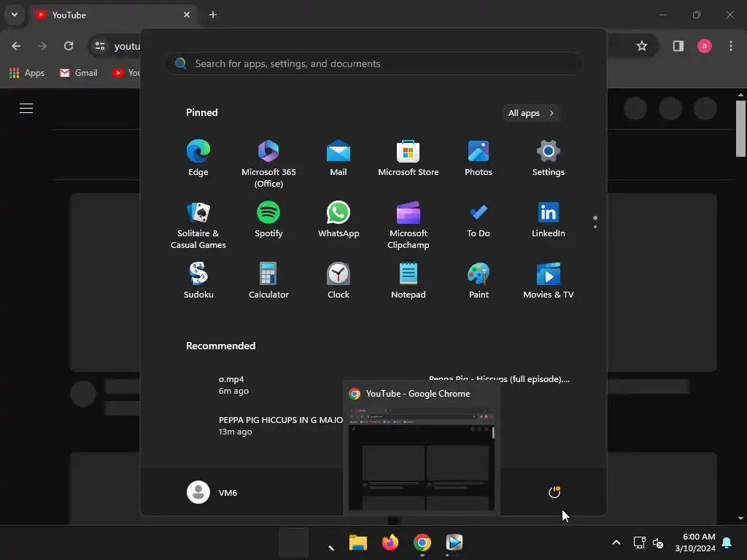Open the VM6 user account menu

[212, 492]
